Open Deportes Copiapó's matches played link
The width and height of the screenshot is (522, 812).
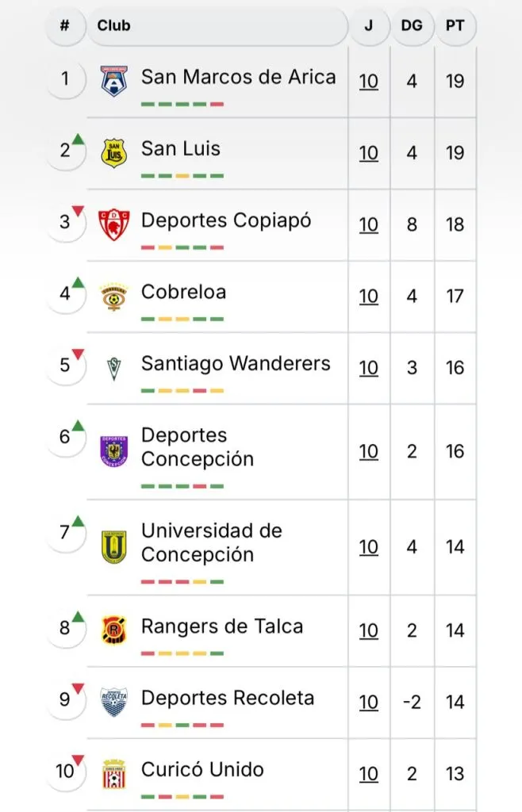click(x=368, y=224)
